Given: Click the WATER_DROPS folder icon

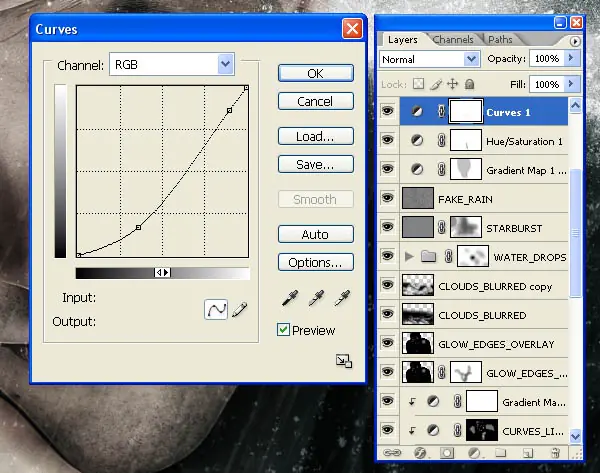Looking at the screenshot, I should [x=429, y=256].
